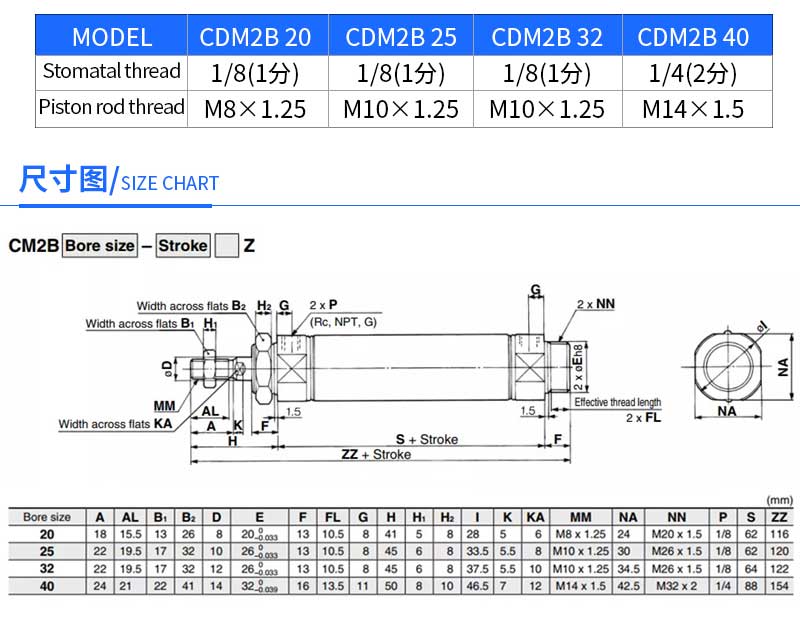Select the CDM2B 40 column header

pos(693,37)
